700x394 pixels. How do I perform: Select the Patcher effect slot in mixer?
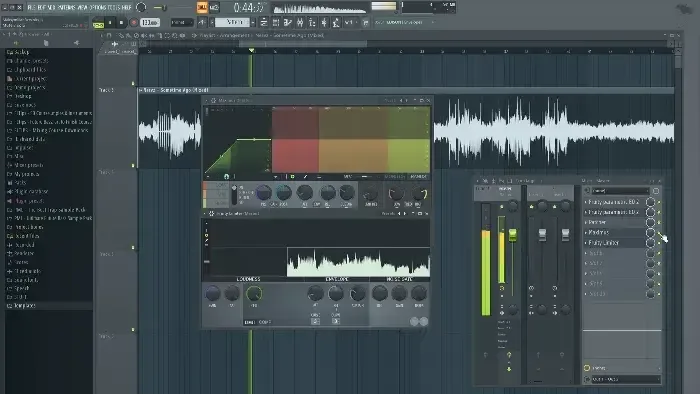[616, 222]
